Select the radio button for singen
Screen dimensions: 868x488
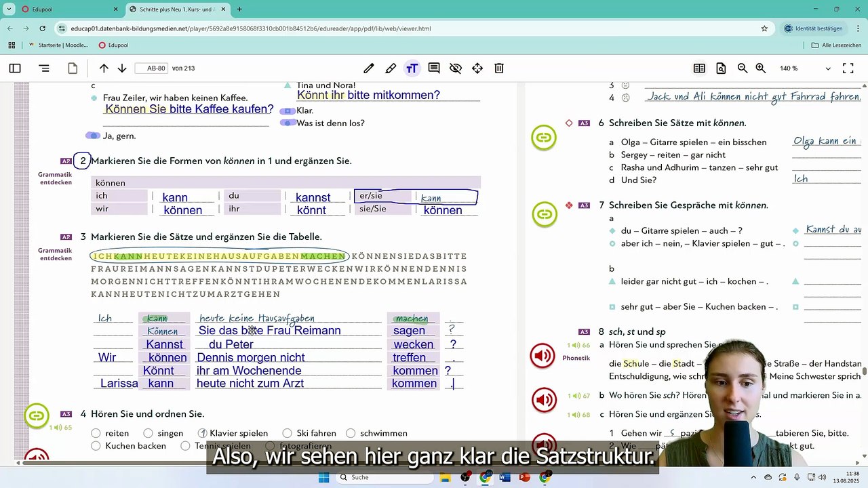[x=148, y=433]
